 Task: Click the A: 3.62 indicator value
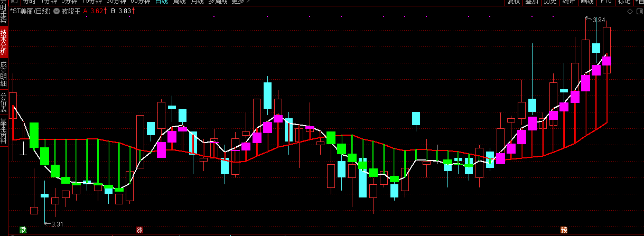click(x=95, y=11)
